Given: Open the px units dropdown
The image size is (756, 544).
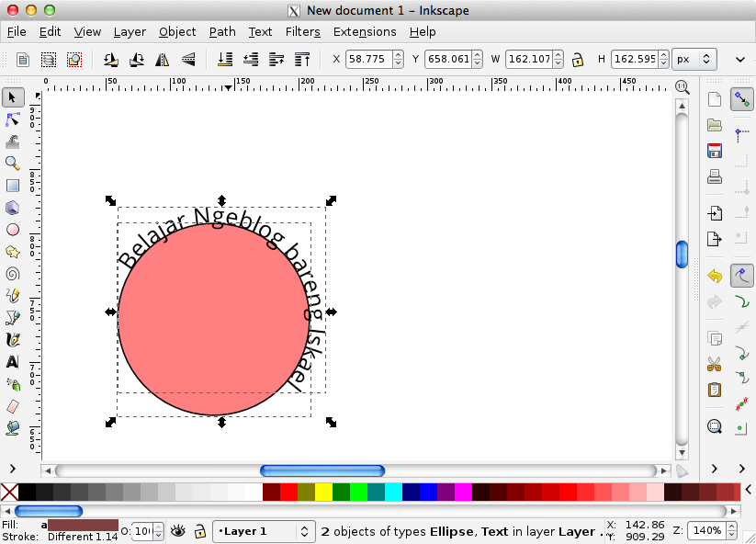Looking at the screenshot, I should (694, 60).
